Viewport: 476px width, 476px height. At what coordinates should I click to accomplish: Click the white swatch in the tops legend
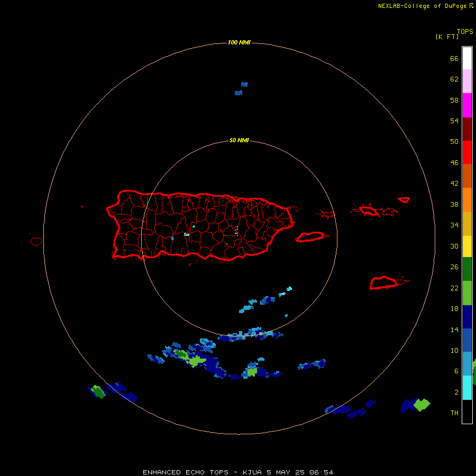[467, 58]
